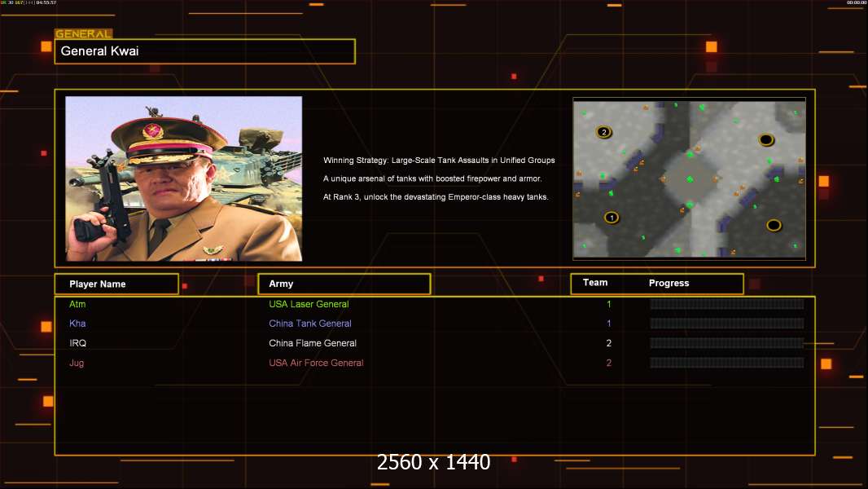Click team number for player Kha
This screenshot has width=868, height=489.
(x=609, y=324)
